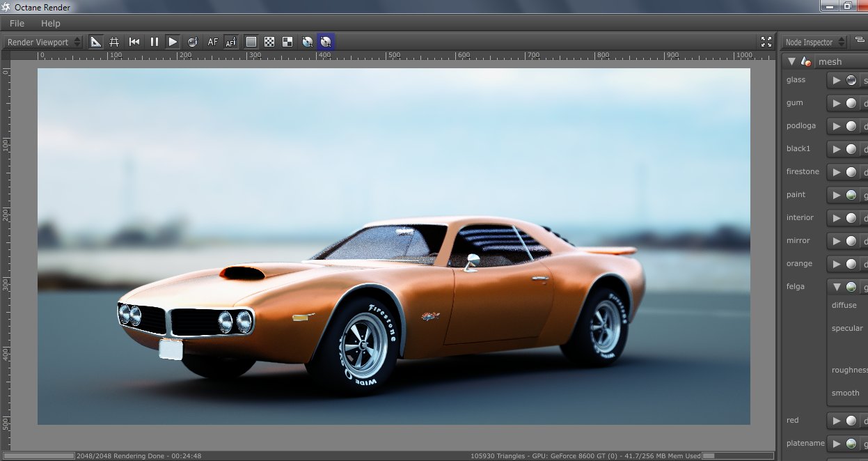Restart the render with rewind button

pyautogui.click(x=134, y=42)
